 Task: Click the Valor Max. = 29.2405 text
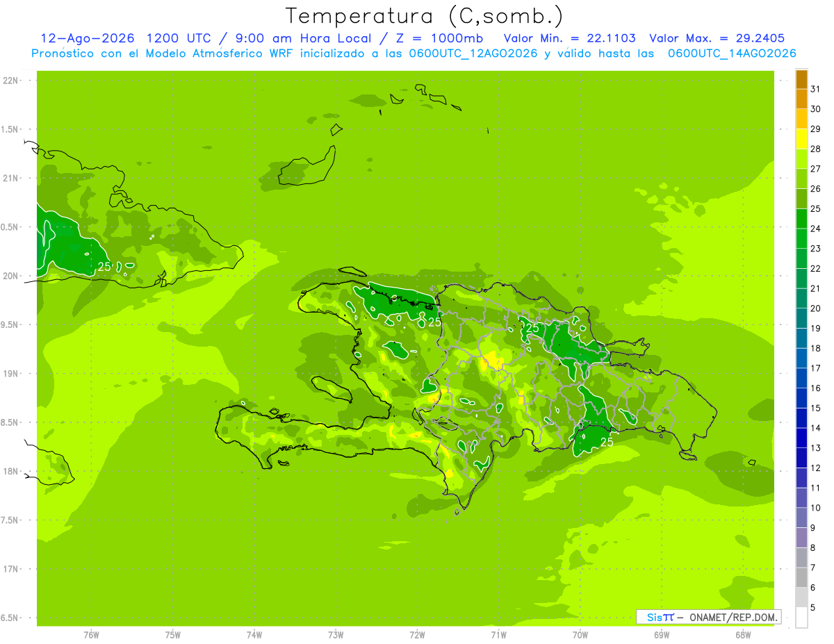[717, 38]
